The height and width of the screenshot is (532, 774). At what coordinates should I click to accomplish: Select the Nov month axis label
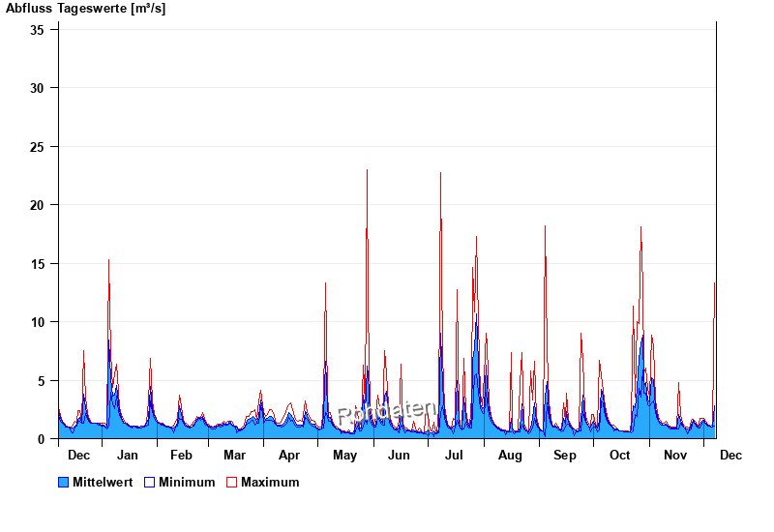pos(674,456)
